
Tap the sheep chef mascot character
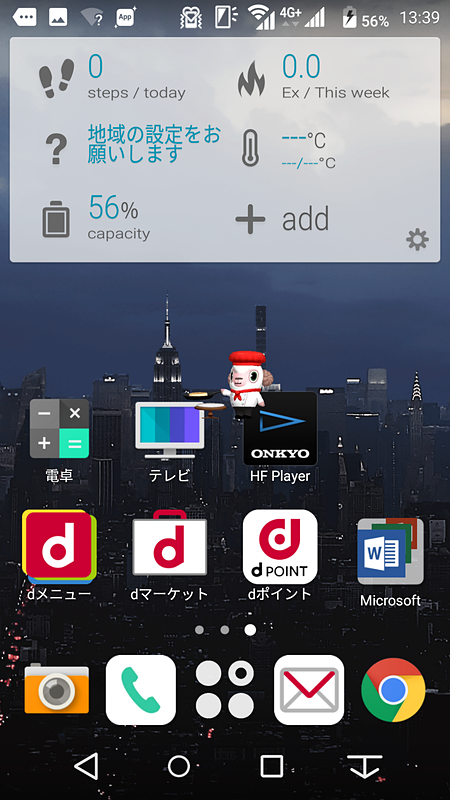[x=244, y=383]
